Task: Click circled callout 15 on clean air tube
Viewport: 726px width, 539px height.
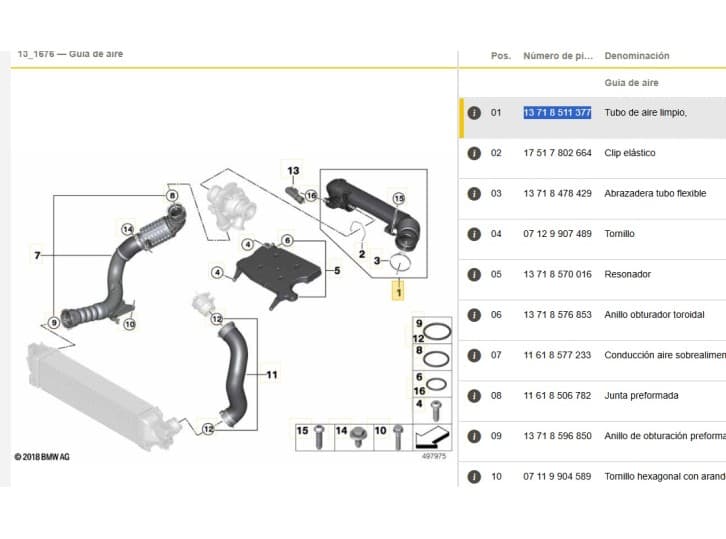Action: pos(399,199)
